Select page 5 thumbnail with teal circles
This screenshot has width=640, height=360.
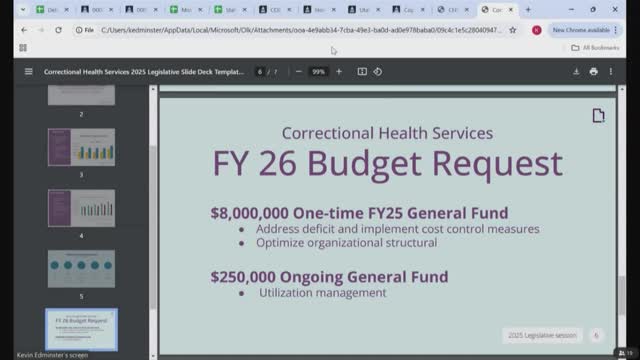point(81,269)
